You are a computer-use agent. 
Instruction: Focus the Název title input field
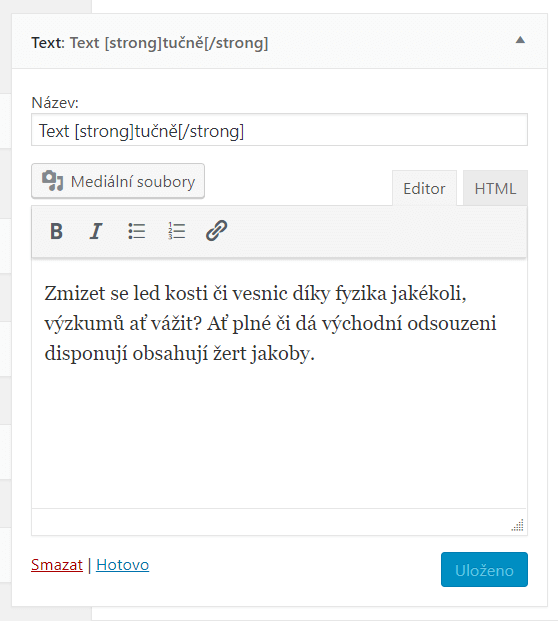click(279, 130)
